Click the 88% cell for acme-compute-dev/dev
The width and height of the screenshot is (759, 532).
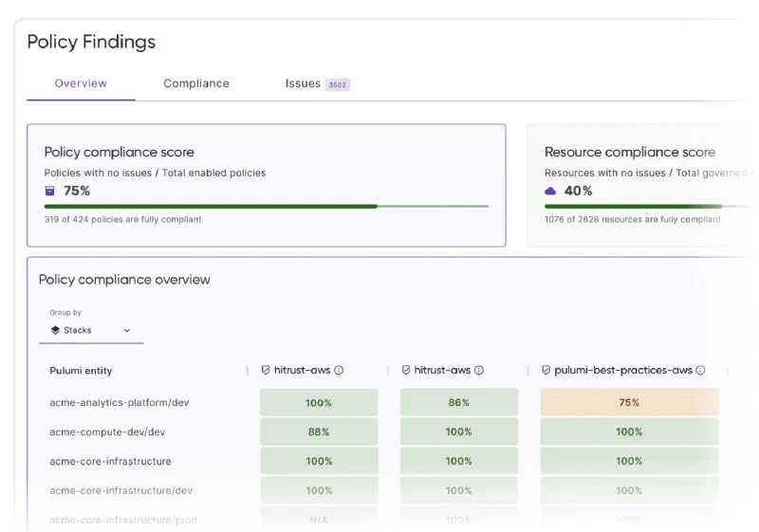click(319, 431)
